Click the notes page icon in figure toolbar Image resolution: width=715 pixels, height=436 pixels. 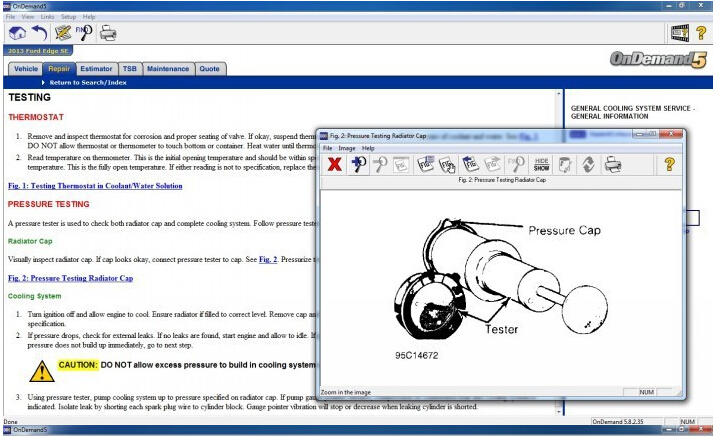(x=565, y=165)
